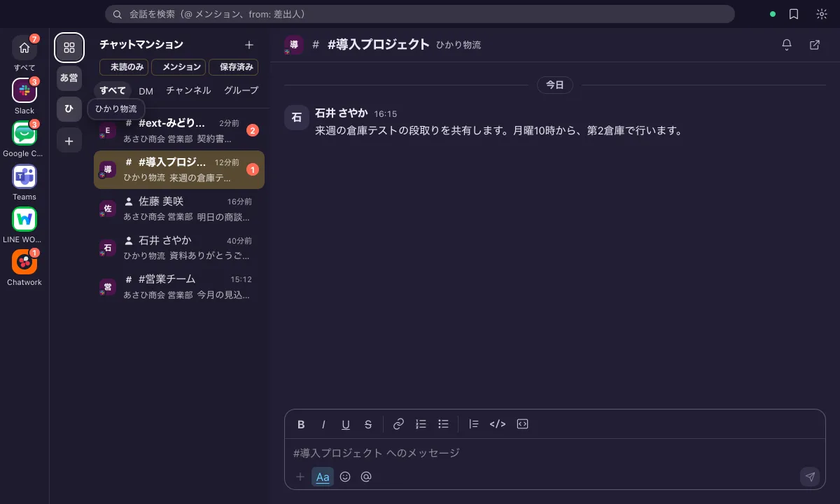Click the 今日 date divider label
Screen dimensions: 840x504
click(x=555, y=85)
